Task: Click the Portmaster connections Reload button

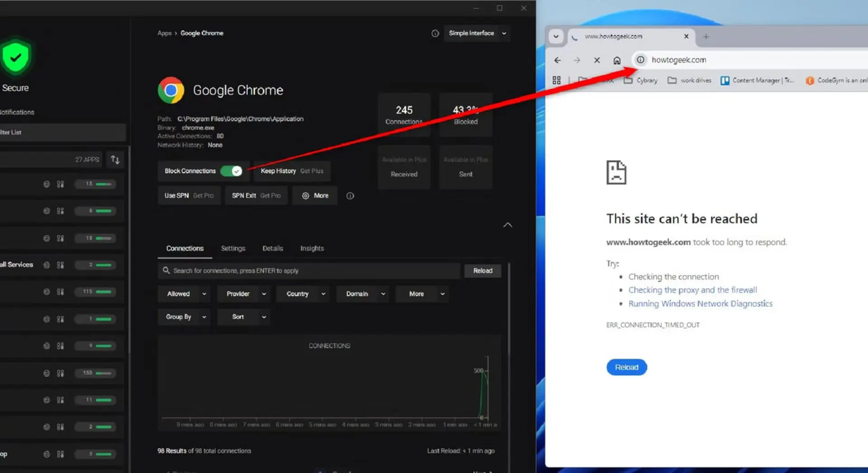Action: coord(483,271)
